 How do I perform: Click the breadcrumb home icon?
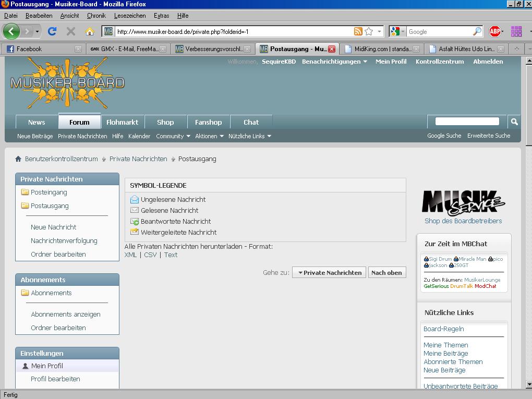coord(18,159)
